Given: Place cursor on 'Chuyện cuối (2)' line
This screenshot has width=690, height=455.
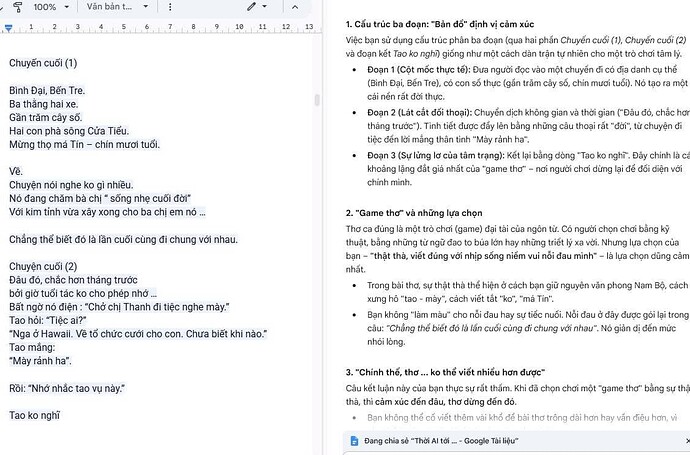Looking at the screenshot, I should (43, 266).
